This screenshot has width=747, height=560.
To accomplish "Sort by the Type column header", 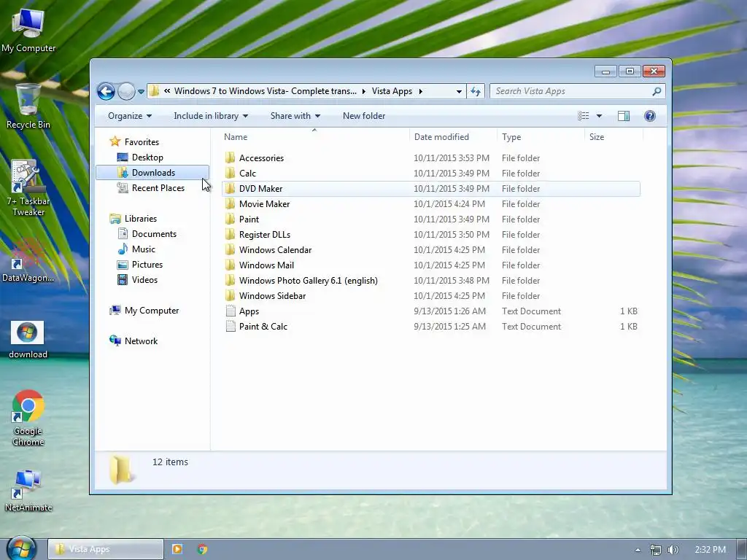I will tap(541, 136).
